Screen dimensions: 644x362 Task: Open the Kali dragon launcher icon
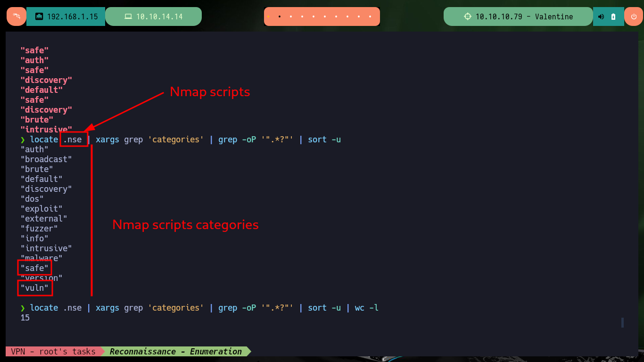coord(16,16)
